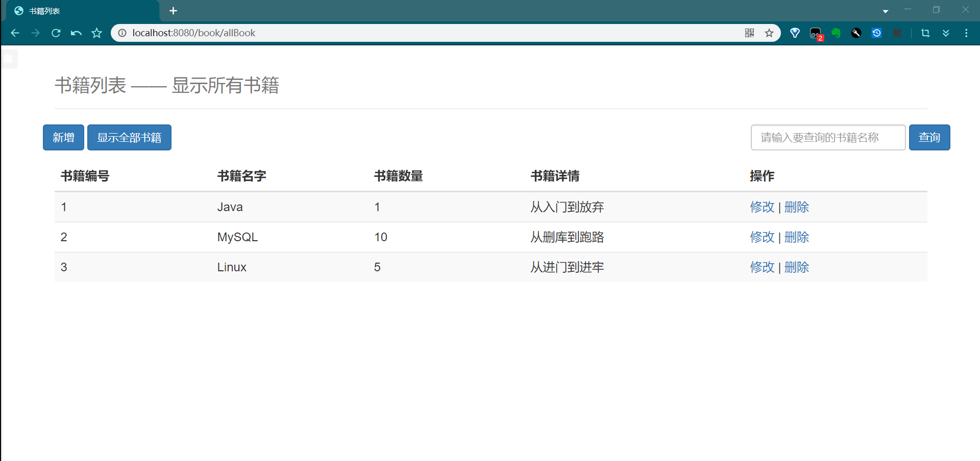Click 删除 link for Linux row

[x=797, y=267]
